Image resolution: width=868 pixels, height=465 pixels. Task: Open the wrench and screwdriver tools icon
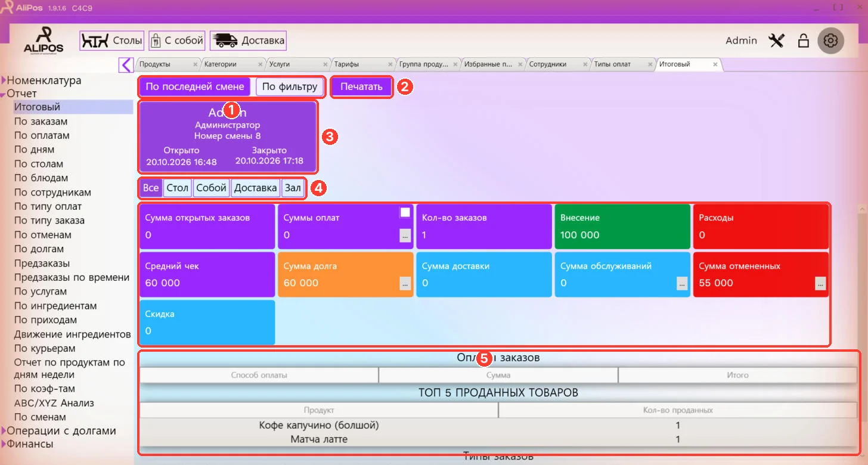[776, 41]
